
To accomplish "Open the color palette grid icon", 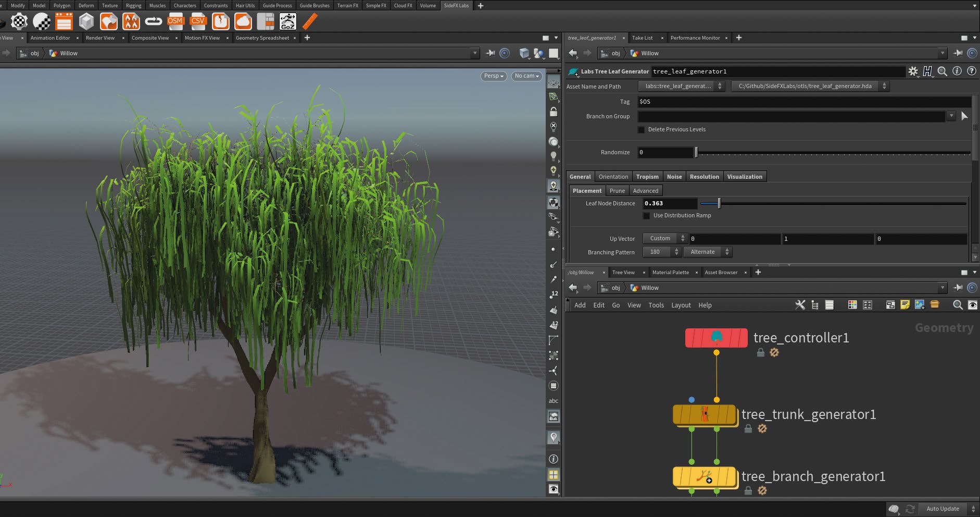I will pyautogui.click(x=852, y=305).
